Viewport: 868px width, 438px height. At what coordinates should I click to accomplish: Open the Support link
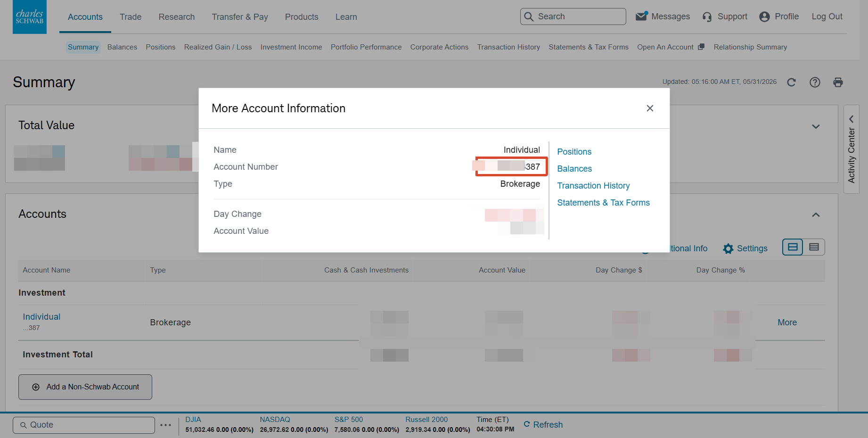732,17
